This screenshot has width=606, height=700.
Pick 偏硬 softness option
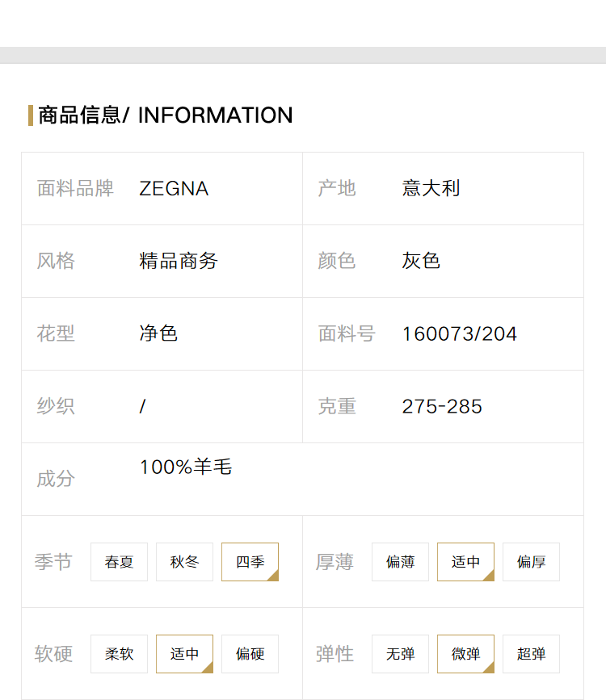coord(250,653)
